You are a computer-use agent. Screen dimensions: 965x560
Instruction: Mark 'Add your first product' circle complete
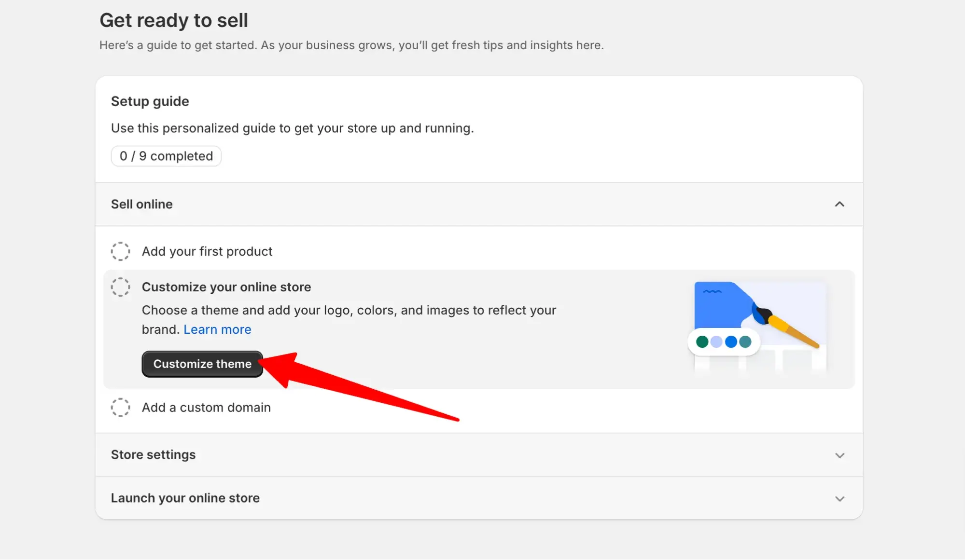(120, 251)
